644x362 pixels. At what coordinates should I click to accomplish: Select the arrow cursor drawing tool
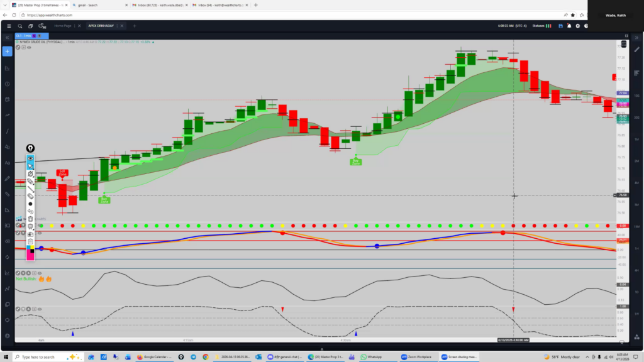pos(30,166)
